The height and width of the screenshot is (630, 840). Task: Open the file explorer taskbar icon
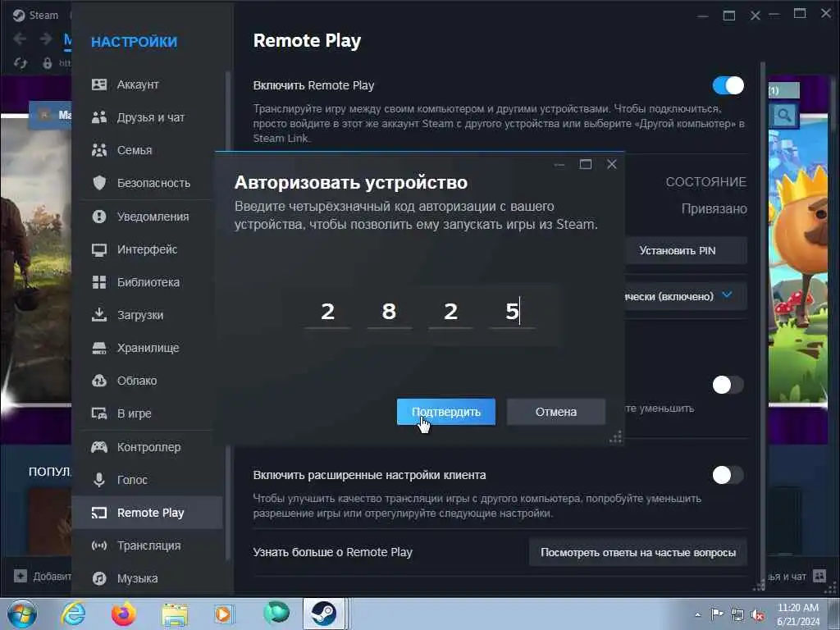[175, 614]
